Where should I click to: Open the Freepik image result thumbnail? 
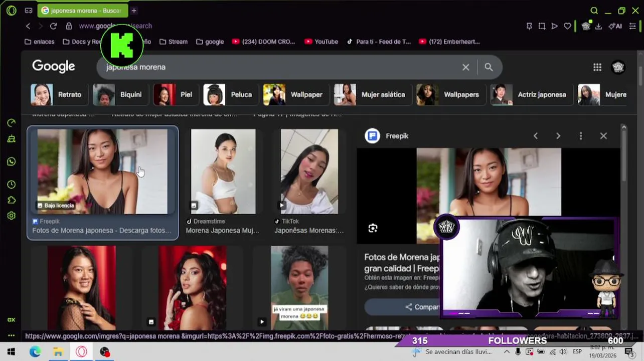pyautogui.click(x=102, y=171)
